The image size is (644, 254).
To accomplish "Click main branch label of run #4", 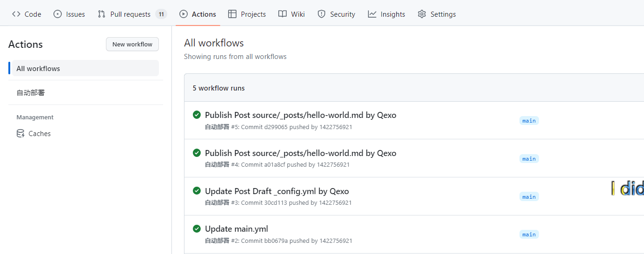I will pos(529,159).
